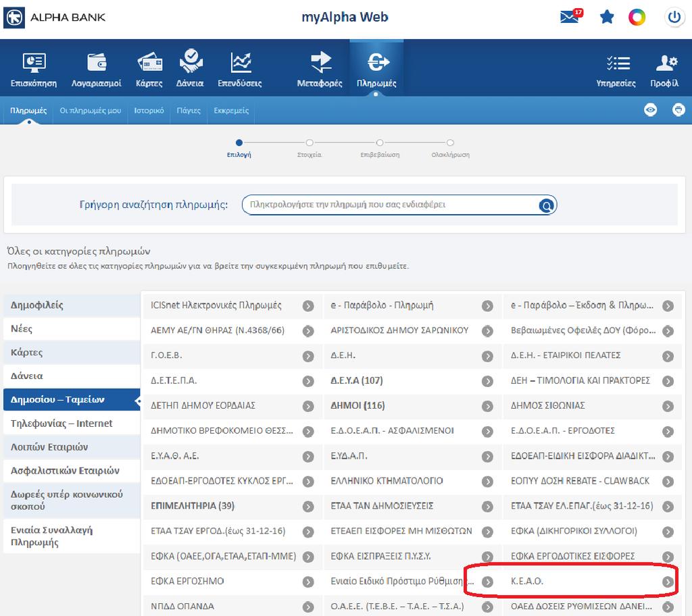Select Δημοσίου – Ταμείων category
Image resolution: width=692 pixels, height=616 pixels.
(72, 400)
